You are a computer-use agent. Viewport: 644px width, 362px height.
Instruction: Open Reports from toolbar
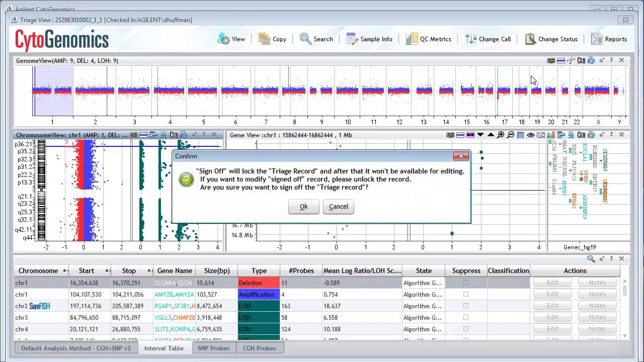point(609,39)
